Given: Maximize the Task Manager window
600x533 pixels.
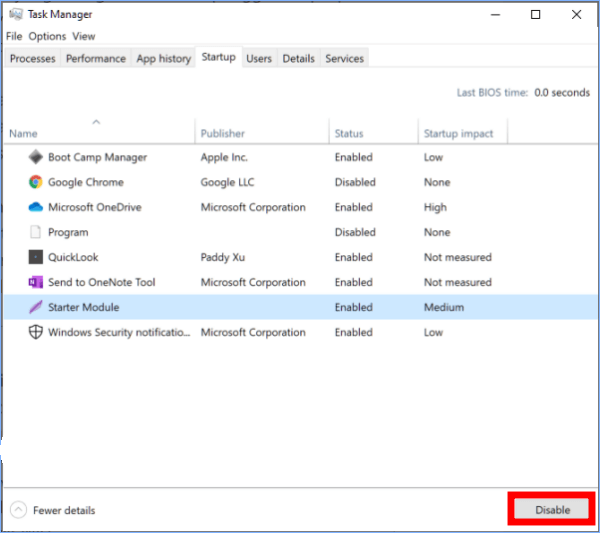Looking at the screenshot, I should point(535,15).
